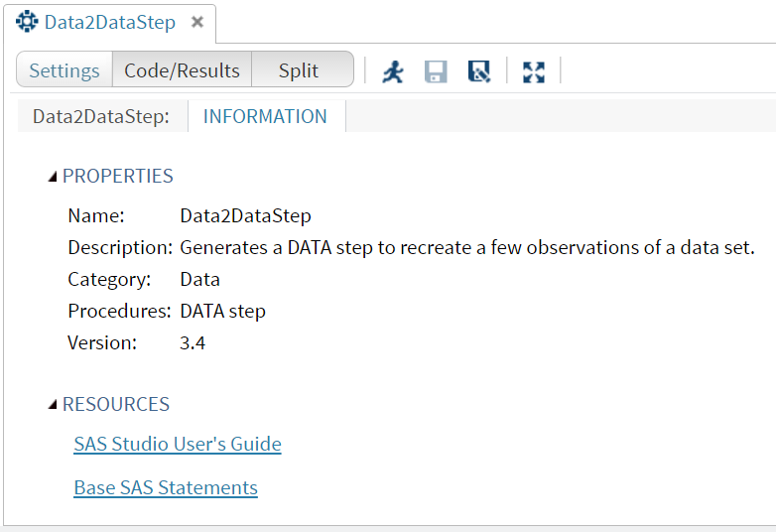Image resolution: width=776 pixels, height=532 pixels.
Task: Select the INFORMATION tab
Action: (265, 116)
